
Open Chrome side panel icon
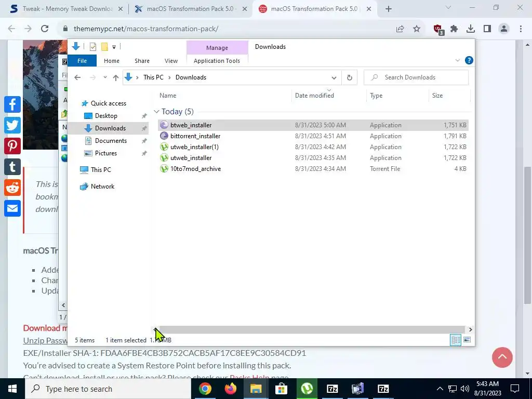click(487, 29)
